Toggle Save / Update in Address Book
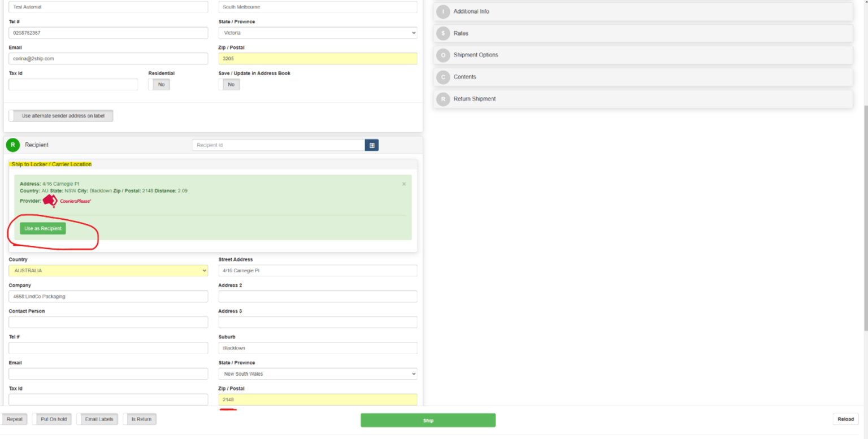The image size is (868, 439). point(231,84)
